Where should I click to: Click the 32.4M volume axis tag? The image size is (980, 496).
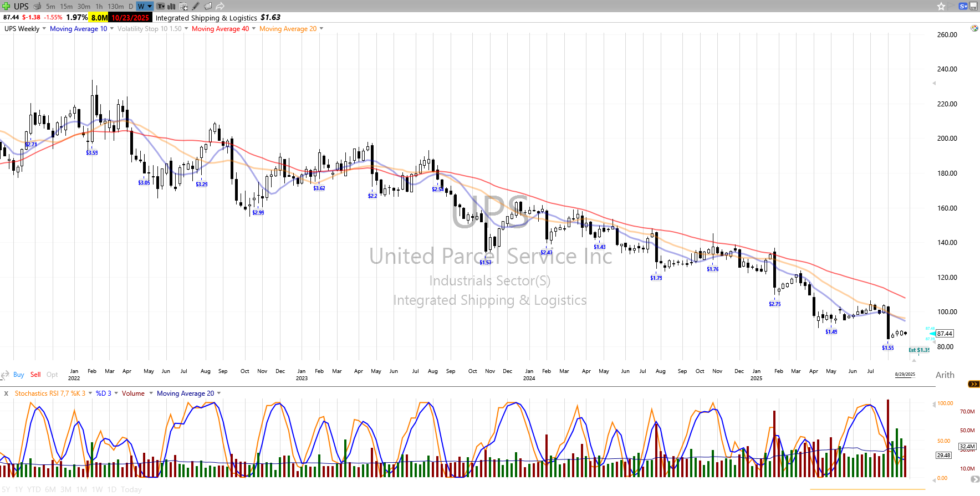coord(967,447)
